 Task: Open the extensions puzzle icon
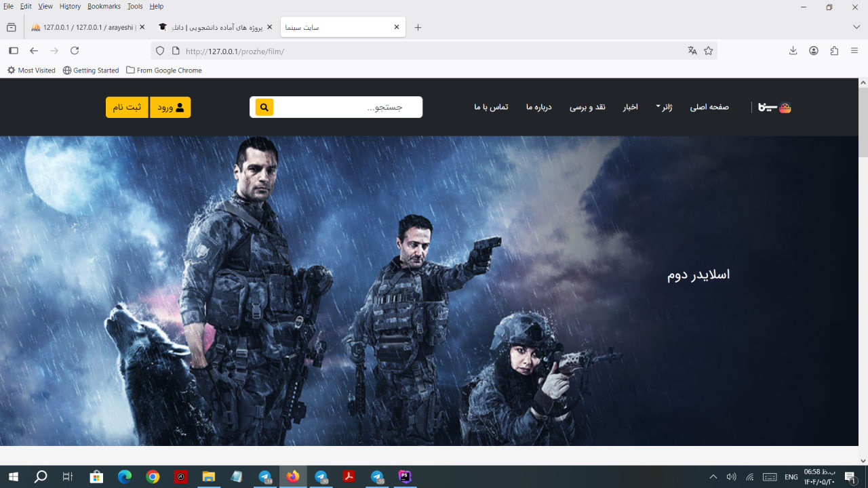[x=834, y=51]
